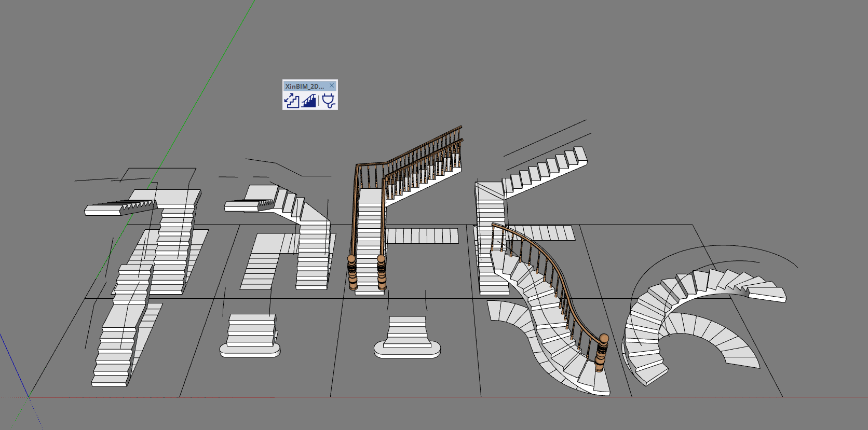Image resolution: width=868 pixels, height=430 pixels.
Task: Close the XinBIM_2D floating toolbar
Action: pyautogui.click(x=332, y=86)
